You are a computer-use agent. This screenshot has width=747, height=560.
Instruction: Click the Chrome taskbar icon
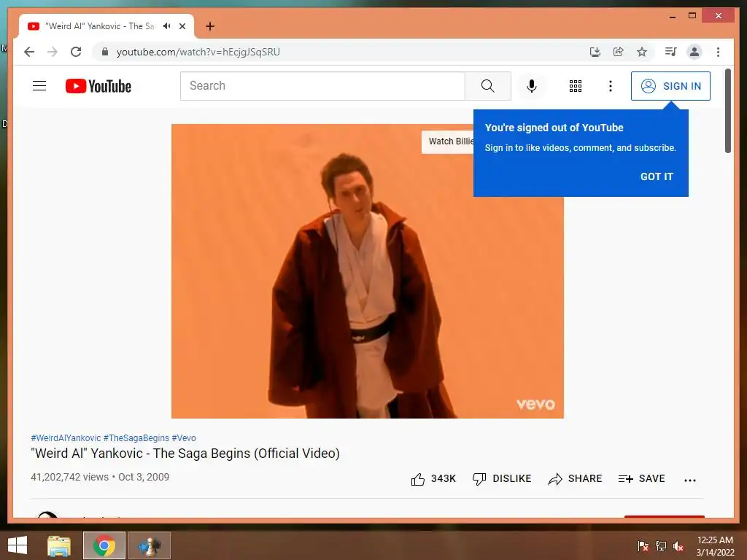[104, 545]
